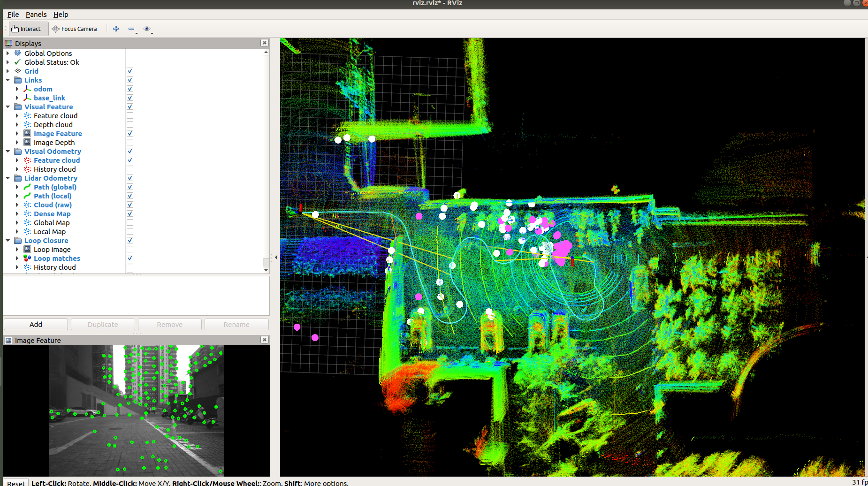This screenshot has width=868, height=486.
Task: Click the Loop matches marker icon
Action: 27,258
